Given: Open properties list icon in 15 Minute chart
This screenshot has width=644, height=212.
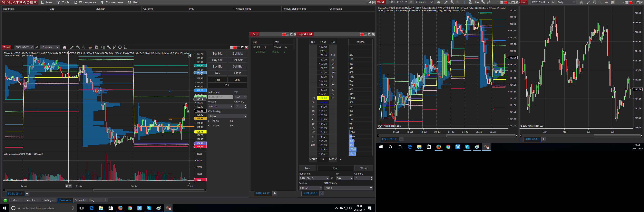Looking at the screenshot, I should [125, 47].
